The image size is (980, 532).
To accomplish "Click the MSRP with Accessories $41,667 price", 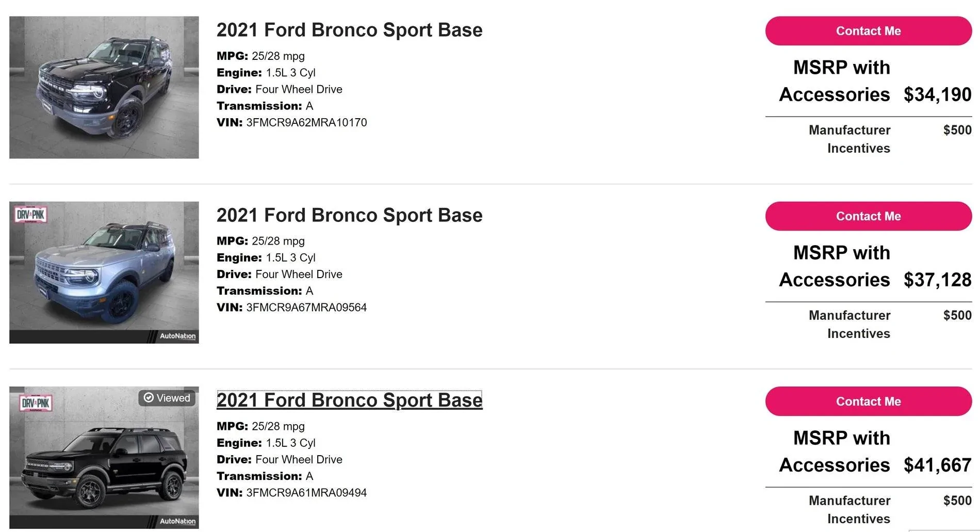I will pos(937,465).
